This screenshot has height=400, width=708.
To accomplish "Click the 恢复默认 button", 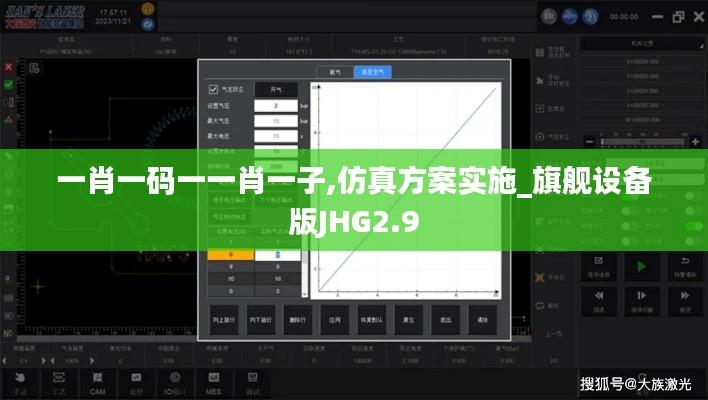I will pyautogui.click(x=372, y=320).
